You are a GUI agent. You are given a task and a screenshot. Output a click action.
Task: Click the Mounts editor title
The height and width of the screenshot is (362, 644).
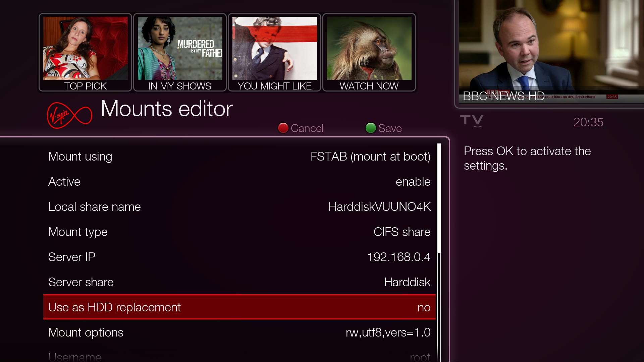click(x=167, y=109)
